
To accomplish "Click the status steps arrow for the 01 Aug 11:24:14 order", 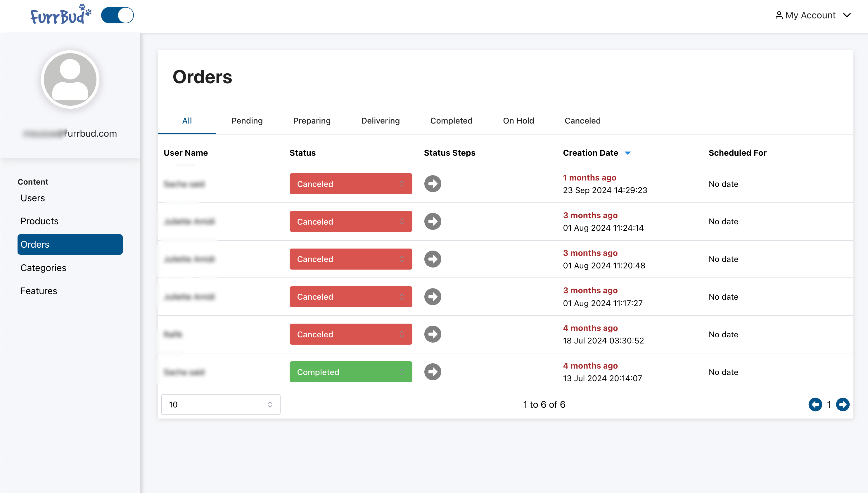I will (433, 221).
